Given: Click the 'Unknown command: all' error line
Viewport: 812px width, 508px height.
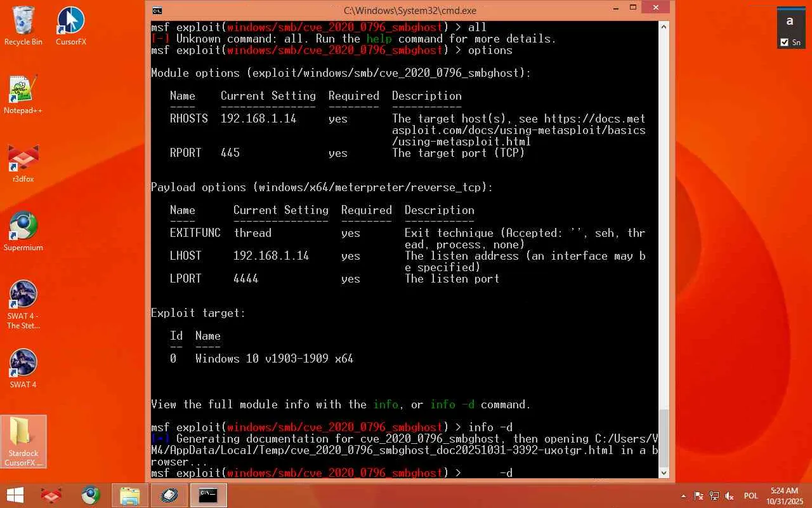Looking at the screenshot, I should (x=354, y=39).
